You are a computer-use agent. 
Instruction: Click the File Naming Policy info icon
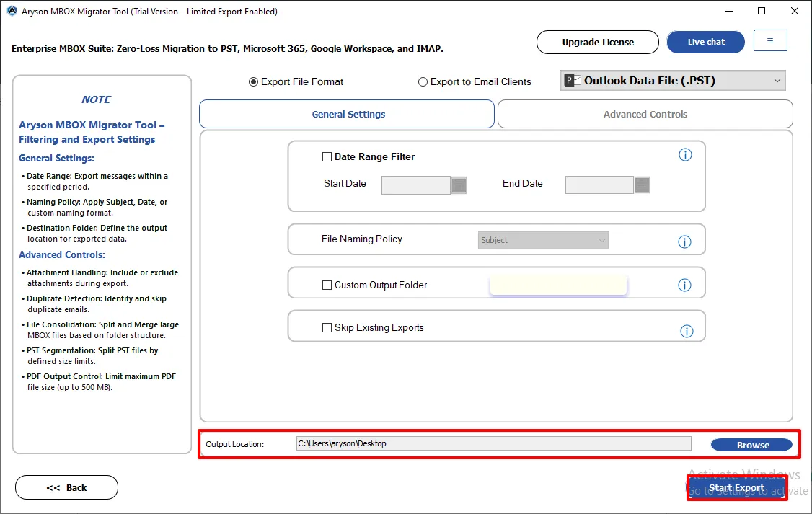click(684, 242)
